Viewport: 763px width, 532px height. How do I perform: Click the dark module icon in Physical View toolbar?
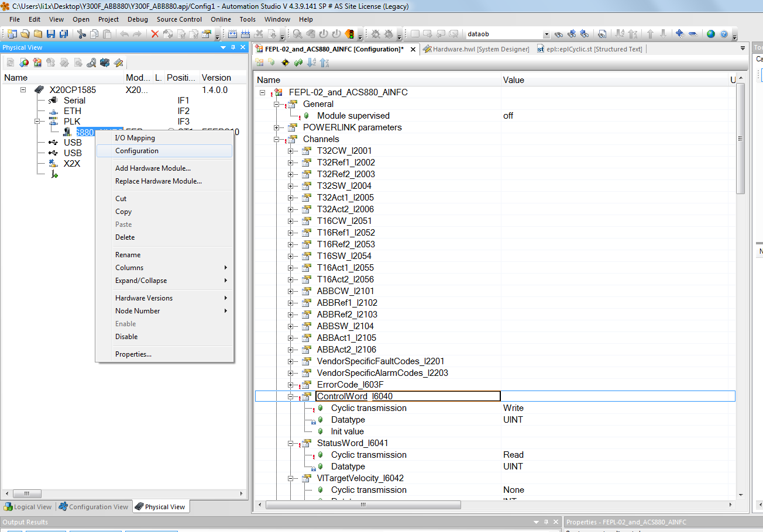[105, 63]
